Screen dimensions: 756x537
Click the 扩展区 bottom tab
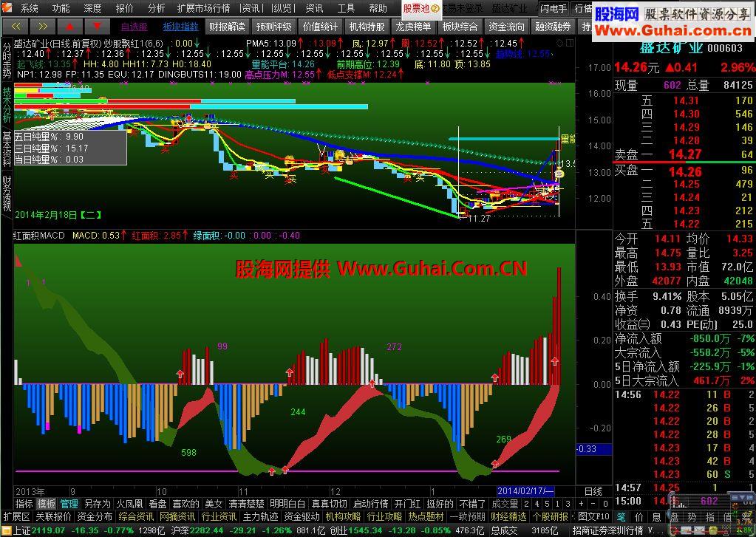pyautogui.click(x=17, y=517)
